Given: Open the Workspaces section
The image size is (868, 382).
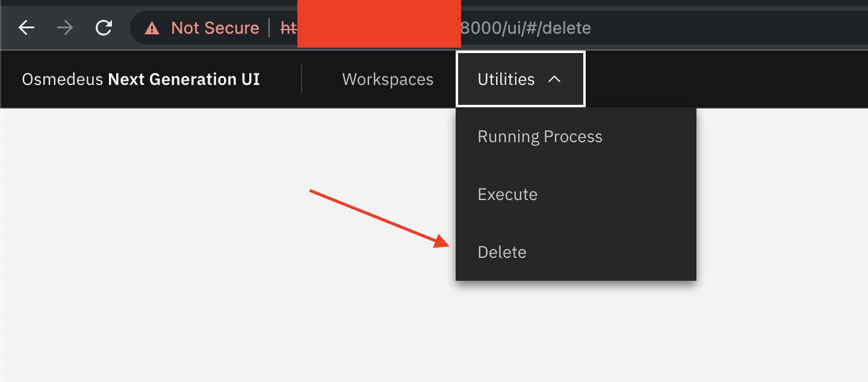Looking at the screenshot, I should tap(387, 78).
